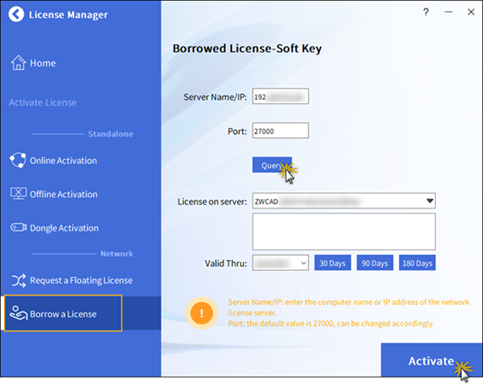
Task: Close the License Manager window
Action: 471,12
